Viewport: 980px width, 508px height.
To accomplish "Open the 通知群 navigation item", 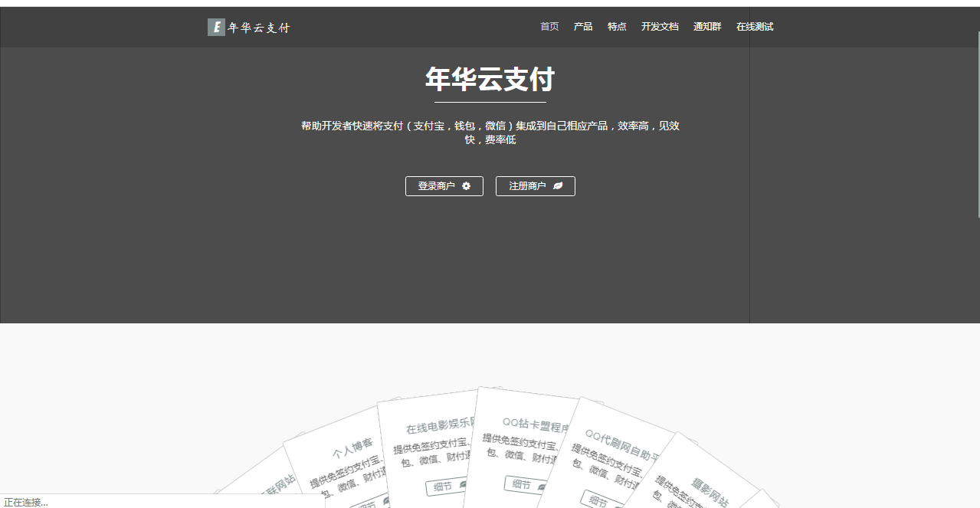I will point(706,26).
